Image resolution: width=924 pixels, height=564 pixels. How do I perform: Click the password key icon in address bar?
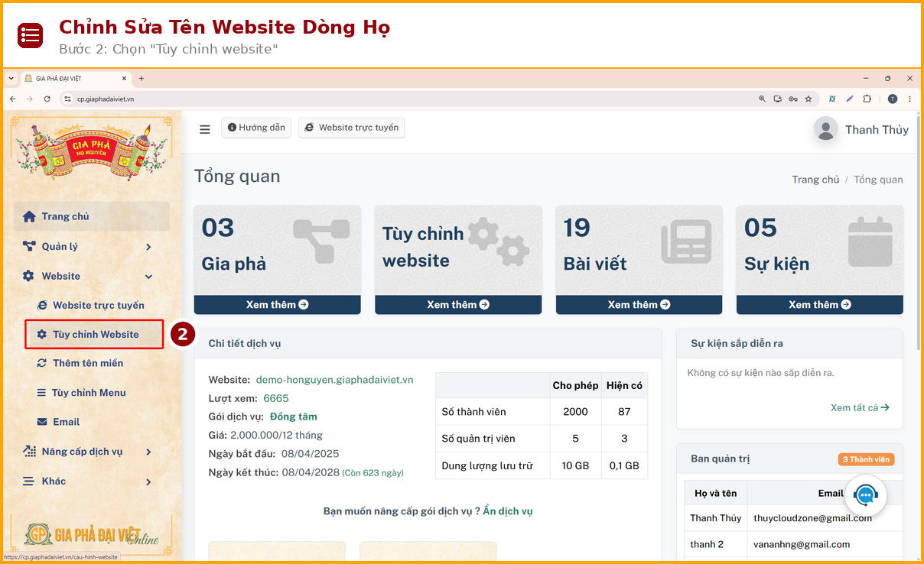[793, 99]
